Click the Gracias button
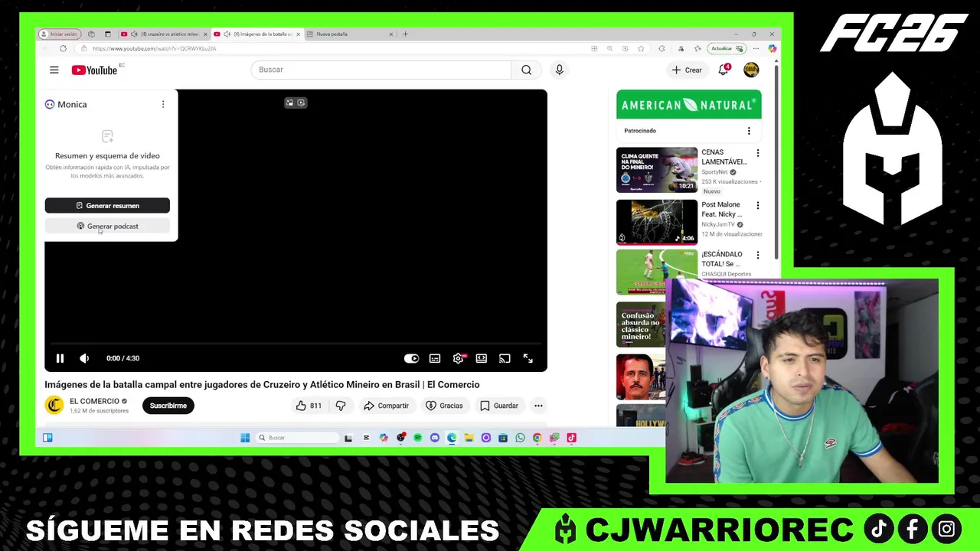980x551 pixels. (444, 406)
